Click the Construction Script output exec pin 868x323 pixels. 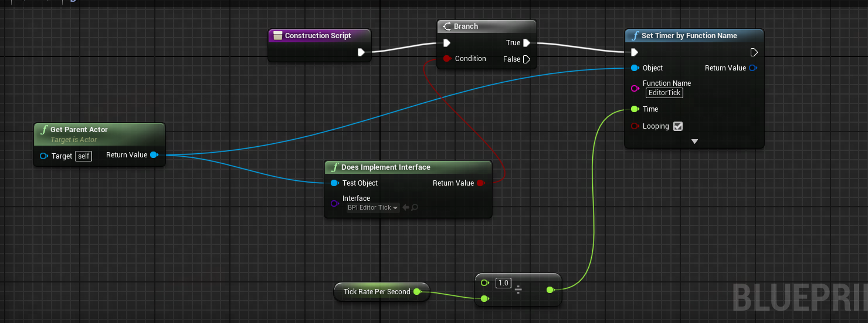[x=361, y=52]
